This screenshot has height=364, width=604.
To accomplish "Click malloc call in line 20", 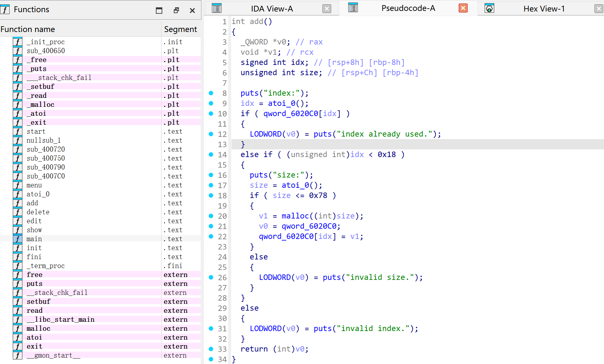I will tap(295, 216).
